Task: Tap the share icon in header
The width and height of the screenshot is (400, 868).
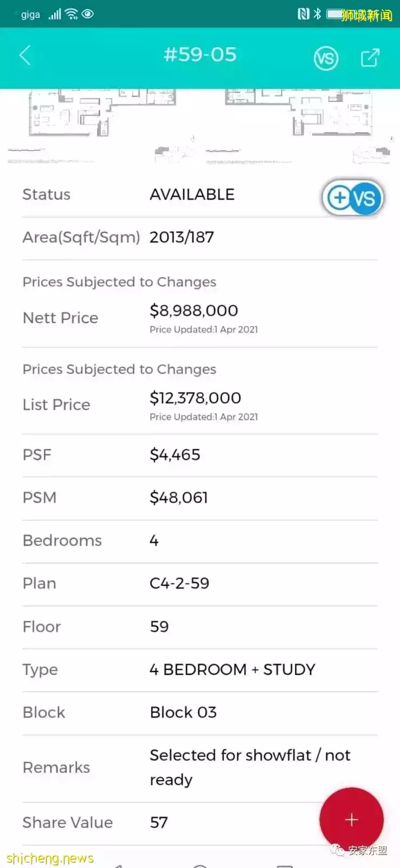Action: (x=370, y=58)
